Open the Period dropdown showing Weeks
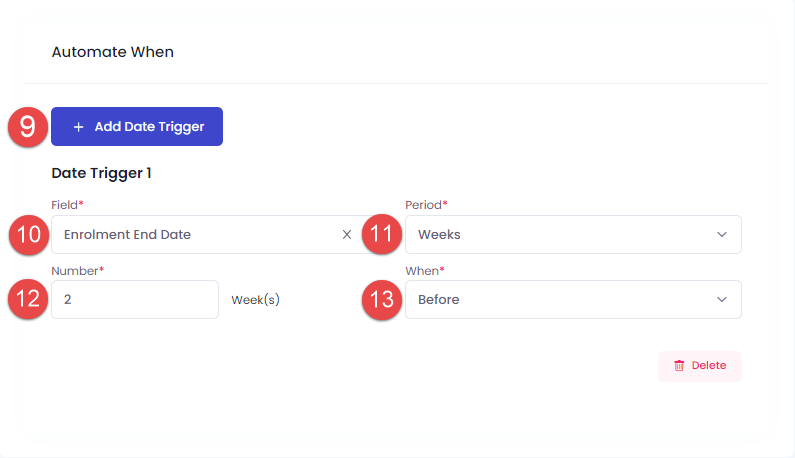 click(573, 234)
